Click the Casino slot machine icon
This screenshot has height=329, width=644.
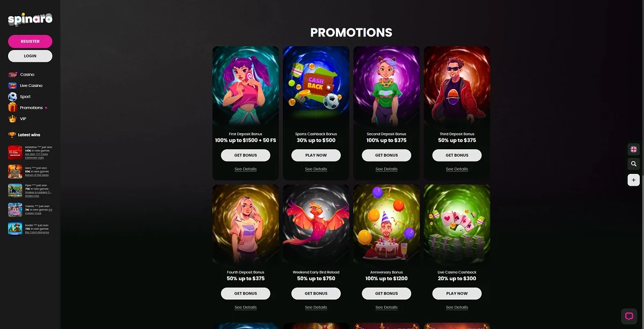13,75
